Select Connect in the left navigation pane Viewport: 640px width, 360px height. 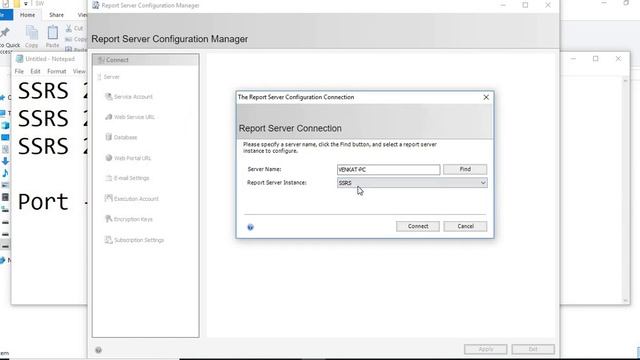pos(146,60)
